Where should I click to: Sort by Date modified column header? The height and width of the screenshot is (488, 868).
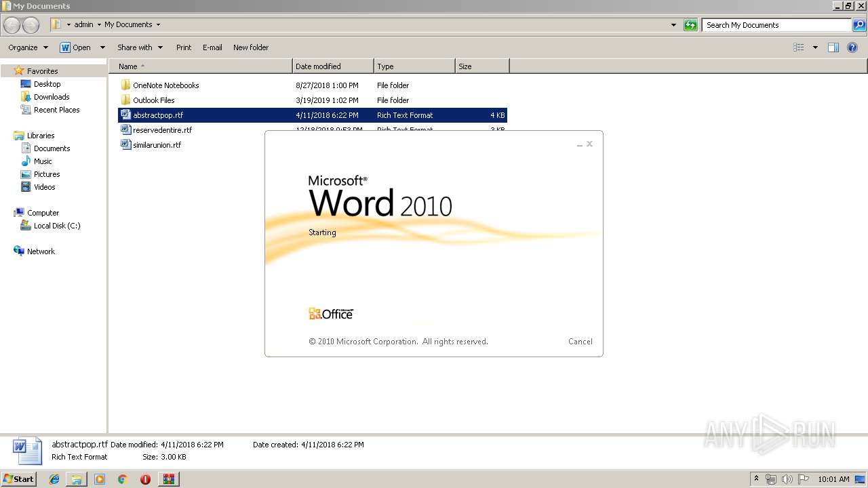point(333,66)
